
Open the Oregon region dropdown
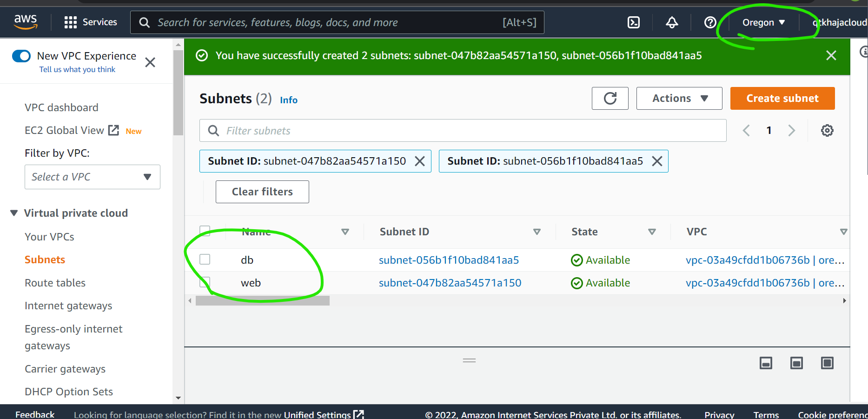pos(763,22)
